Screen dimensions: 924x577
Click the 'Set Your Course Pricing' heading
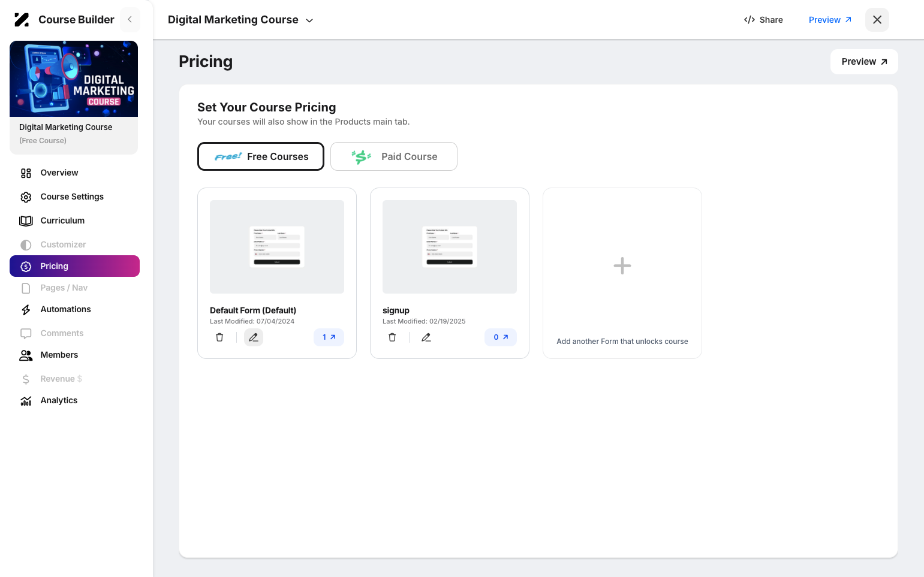[267, 107]
